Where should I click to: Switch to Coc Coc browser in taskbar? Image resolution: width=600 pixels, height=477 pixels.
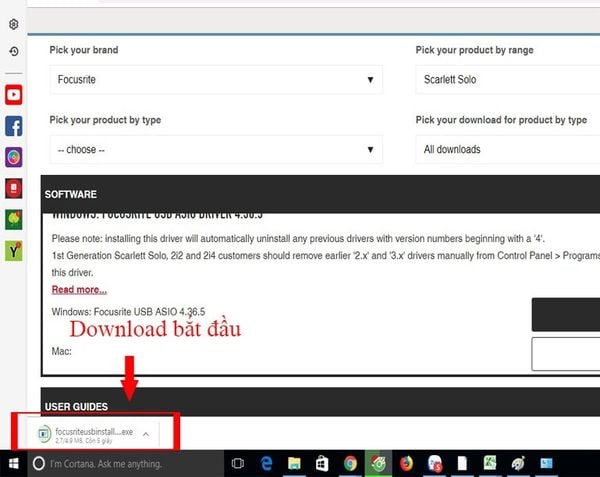click(x=378, y=464)
